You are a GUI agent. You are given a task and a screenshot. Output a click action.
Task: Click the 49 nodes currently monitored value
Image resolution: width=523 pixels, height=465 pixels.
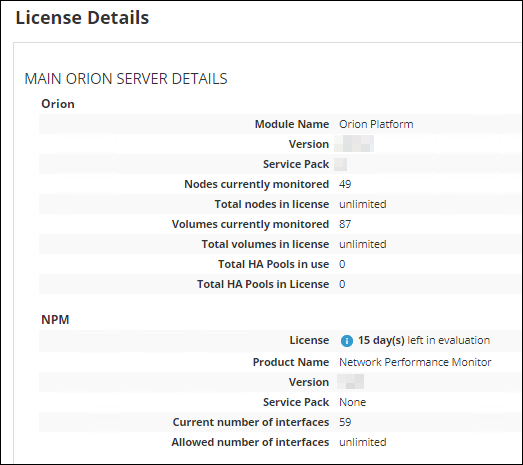345,184
